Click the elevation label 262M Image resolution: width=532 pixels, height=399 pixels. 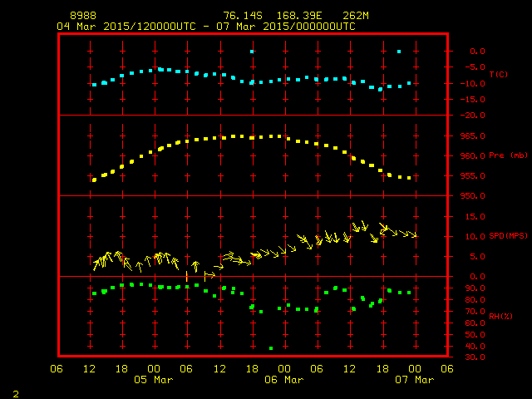pos(356,16)
